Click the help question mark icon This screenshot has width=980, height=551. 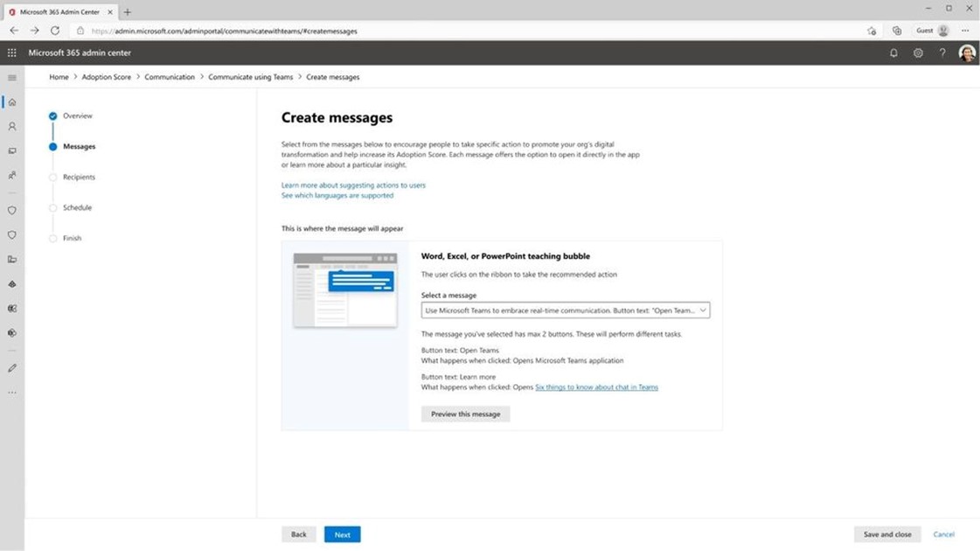[x=942, y=52]
